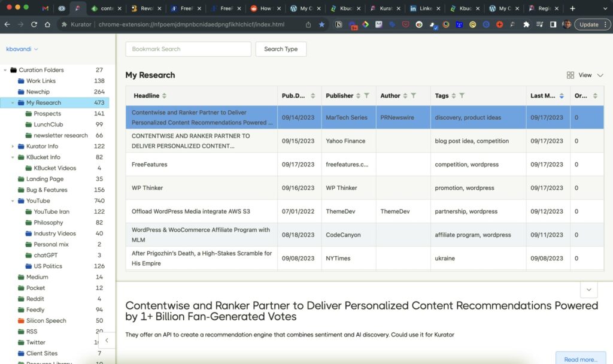Sort by the Last Modified column
The width and height of the screenshot is (613, 364).
[561, 96]
